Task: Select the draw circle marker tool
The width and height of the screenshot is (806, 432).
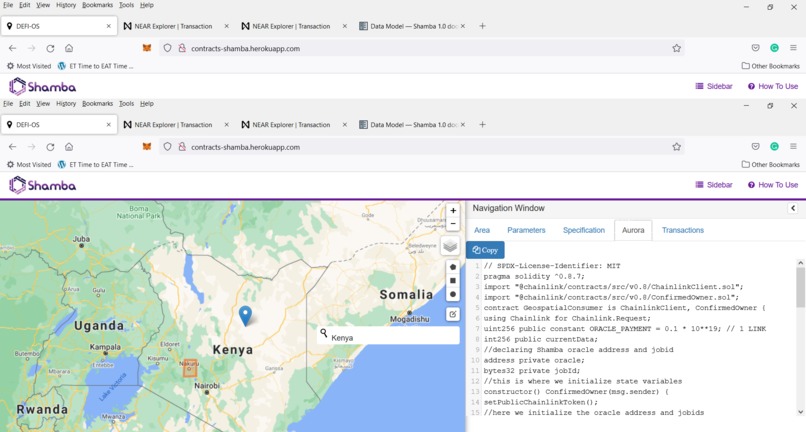Action: click(453, 295)
